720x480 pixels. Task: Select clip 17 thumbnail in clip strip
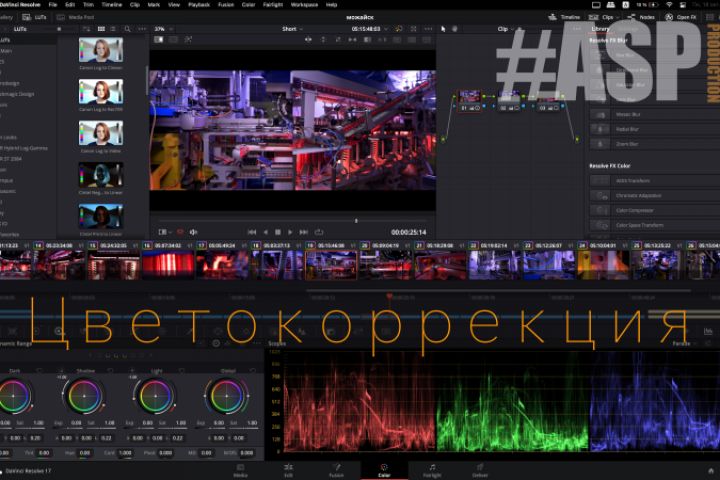222,265
